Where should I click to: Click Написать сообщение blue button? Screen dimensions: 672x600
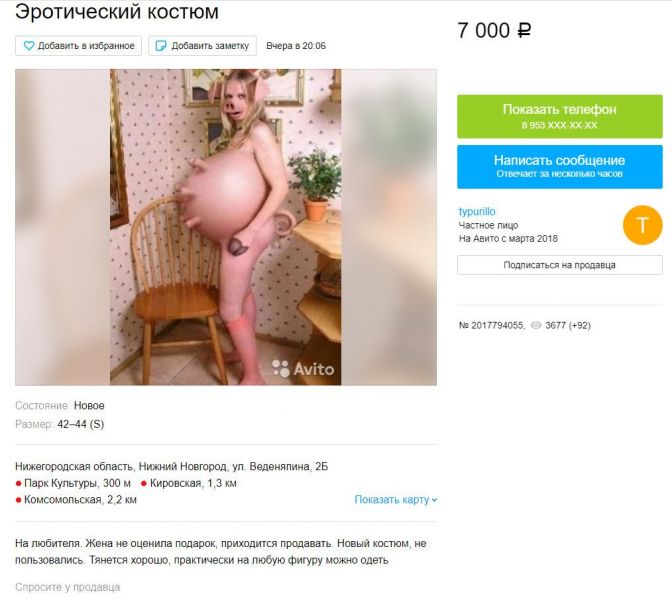tap(560, 167)
